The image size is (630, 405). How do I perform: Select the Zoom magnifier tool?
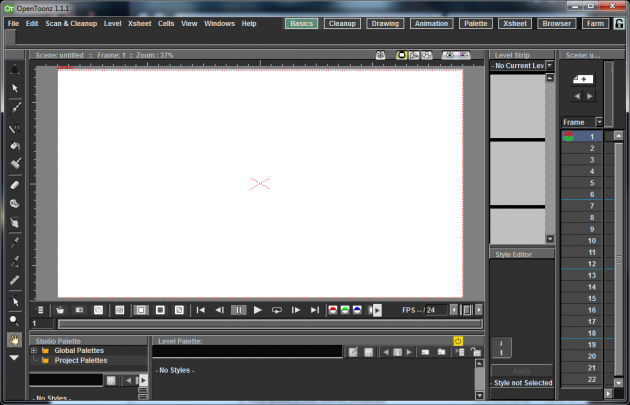14,320
